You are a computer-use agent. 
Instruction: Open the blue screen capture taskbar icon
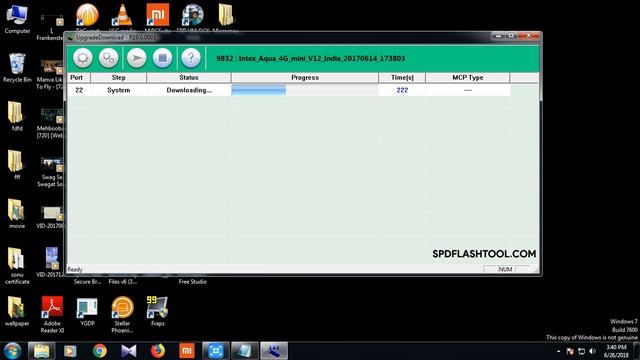pos(216,351)
